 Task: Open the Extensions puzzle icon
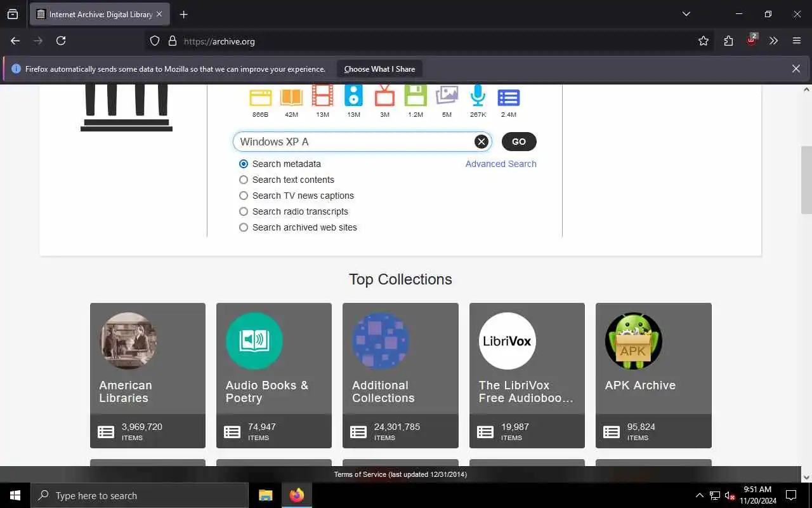pyautogui.click(x=728, y=41)
